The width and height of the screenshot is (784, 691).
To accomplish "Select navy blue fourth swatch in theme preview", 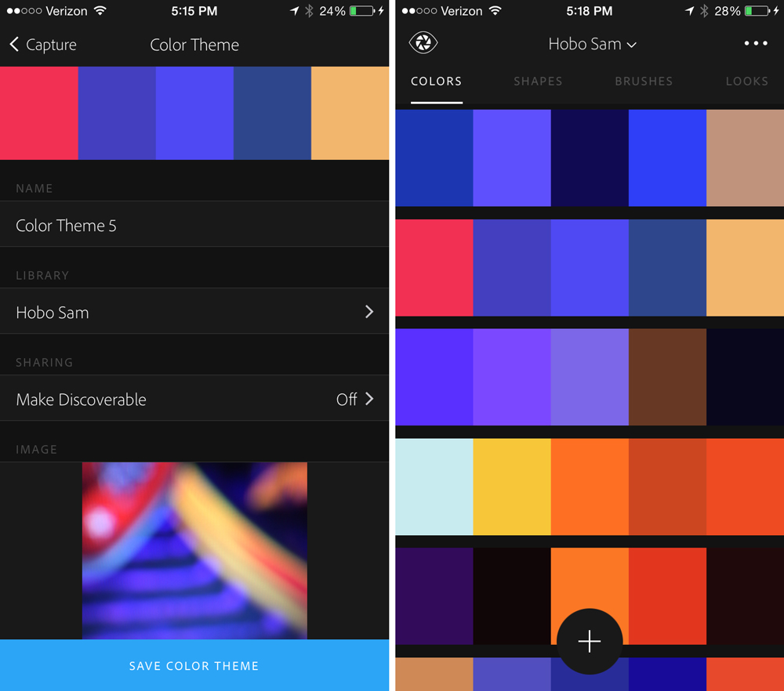I will [x=272, y=113].
